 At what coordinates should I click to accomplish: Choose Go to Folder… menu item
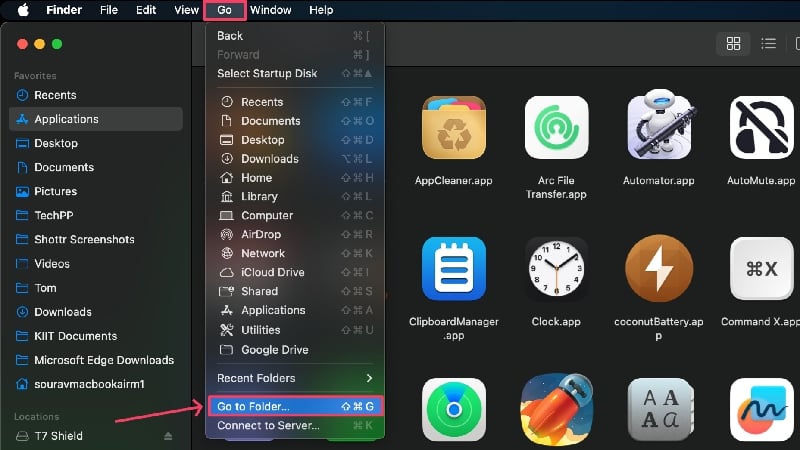(x=295, y=407)
